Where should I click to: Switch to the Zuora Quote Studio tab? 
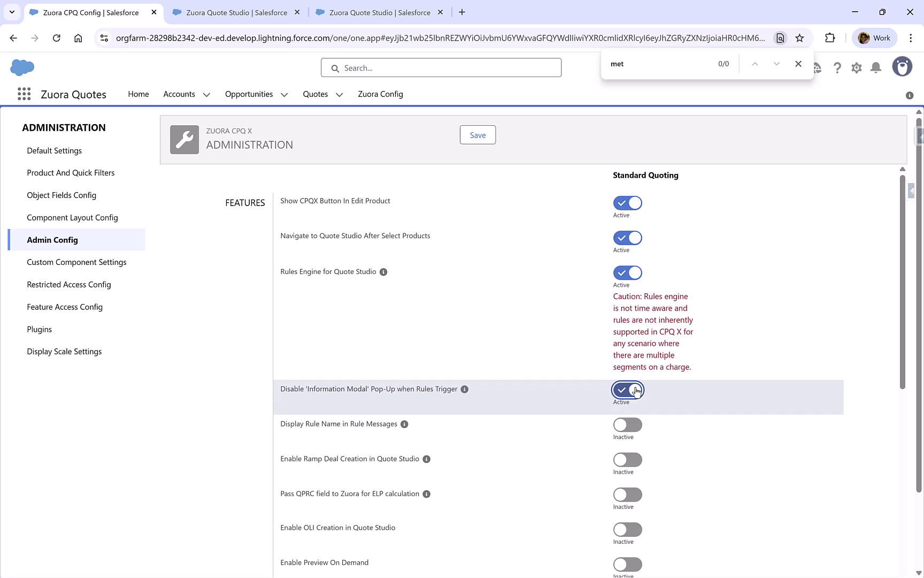coord(235,12)
